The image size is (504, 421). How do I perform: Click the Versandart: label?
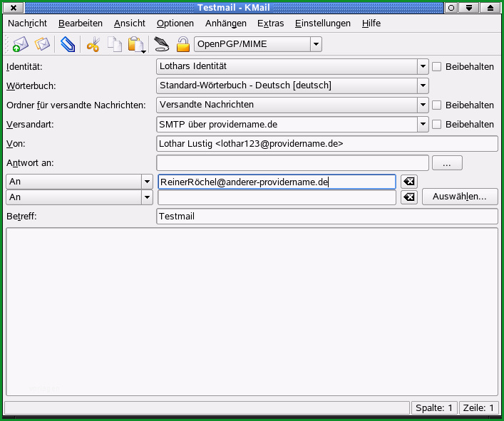point(30,125)
